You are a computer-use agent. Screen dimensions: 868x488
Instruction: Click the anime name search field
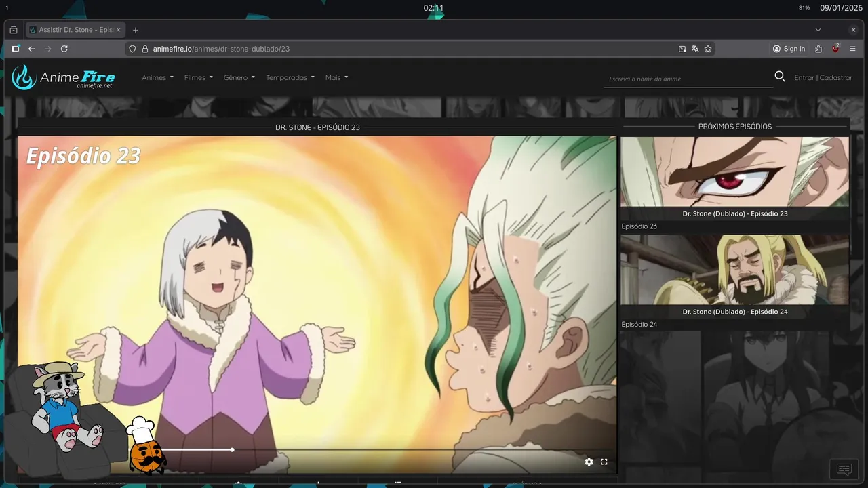pyautogui.click(x=688, y=79)
